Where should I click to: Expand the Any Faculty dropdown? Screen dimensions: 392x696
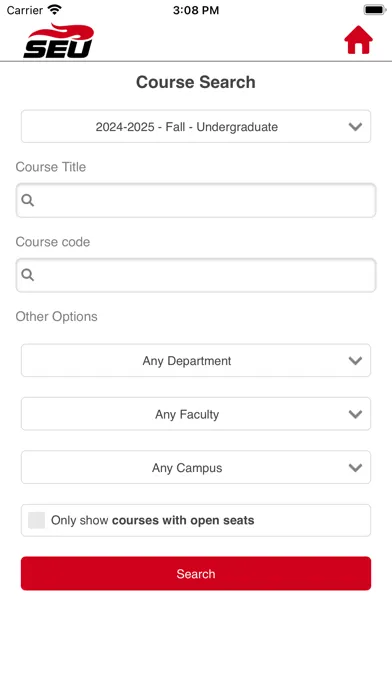coord(196,414)
